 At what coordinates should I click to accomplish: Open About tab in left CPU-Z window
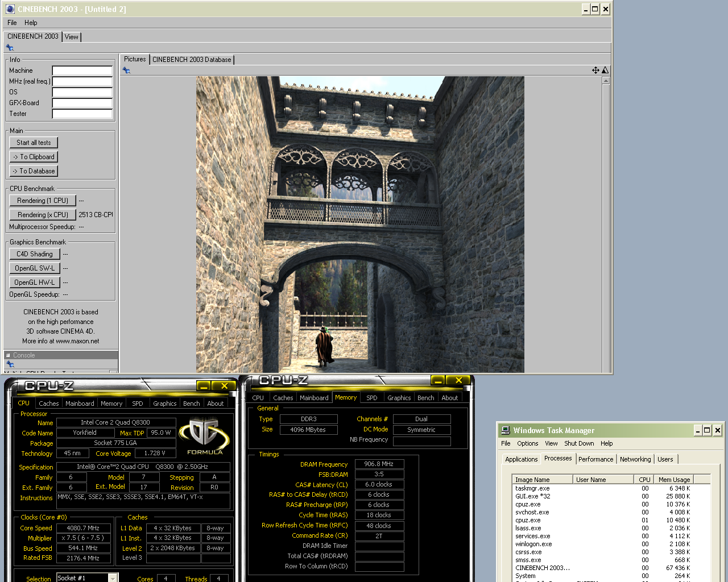pos(216,404)
